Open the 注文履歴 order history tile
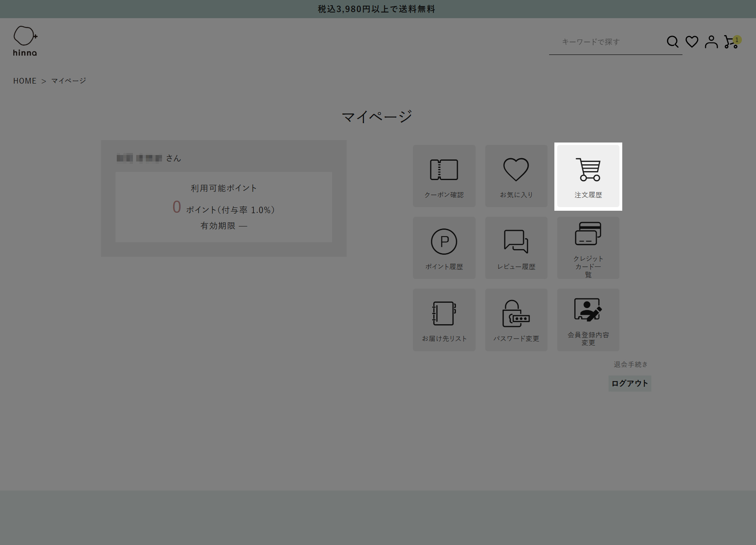This screenshot has width=756, height=545. 588,176
